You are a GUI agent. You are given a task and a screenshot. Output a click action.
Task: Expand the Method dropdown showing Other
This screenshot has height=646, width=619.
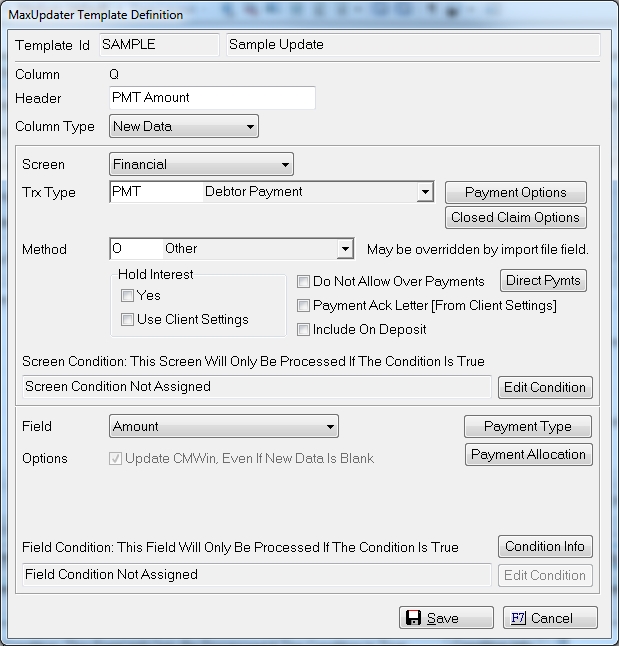point(345,249)
